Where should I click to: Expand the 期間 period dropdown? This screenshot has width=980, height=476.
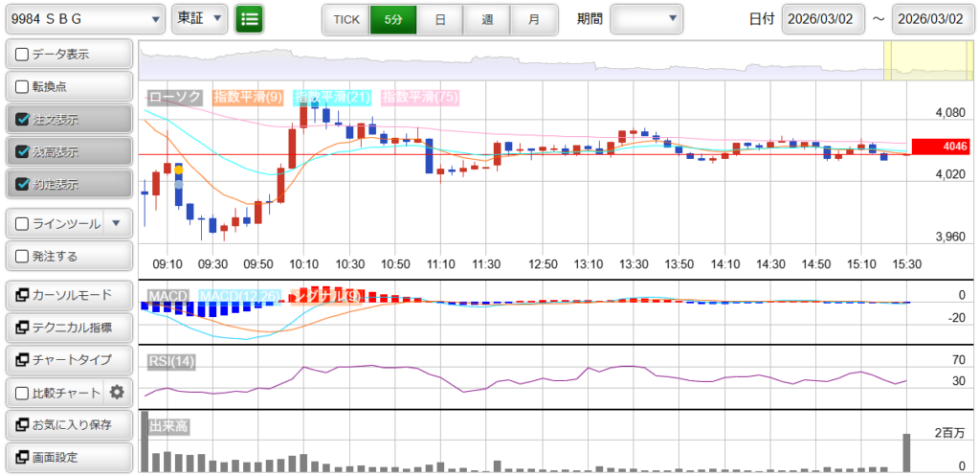pos(647,18)
